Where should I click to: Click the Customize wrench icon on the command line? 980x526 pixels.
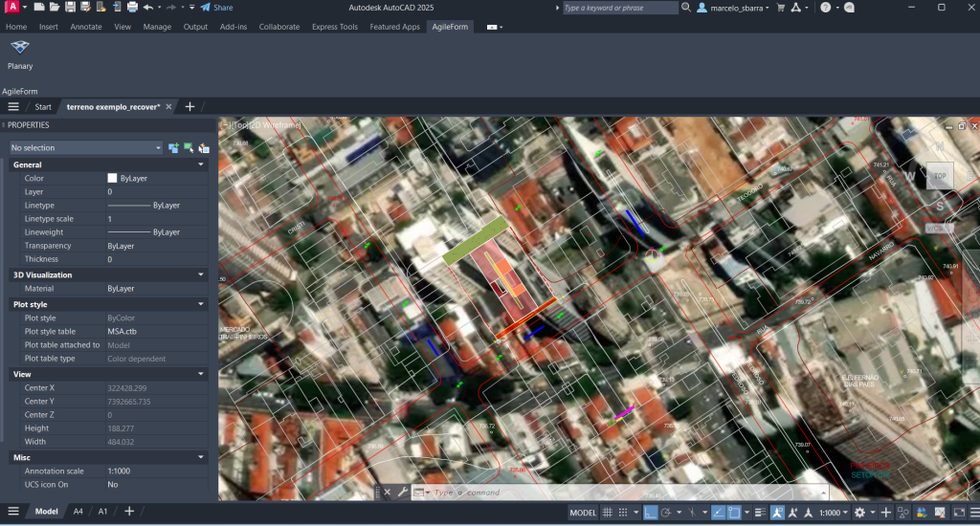(x=403, y=493)
